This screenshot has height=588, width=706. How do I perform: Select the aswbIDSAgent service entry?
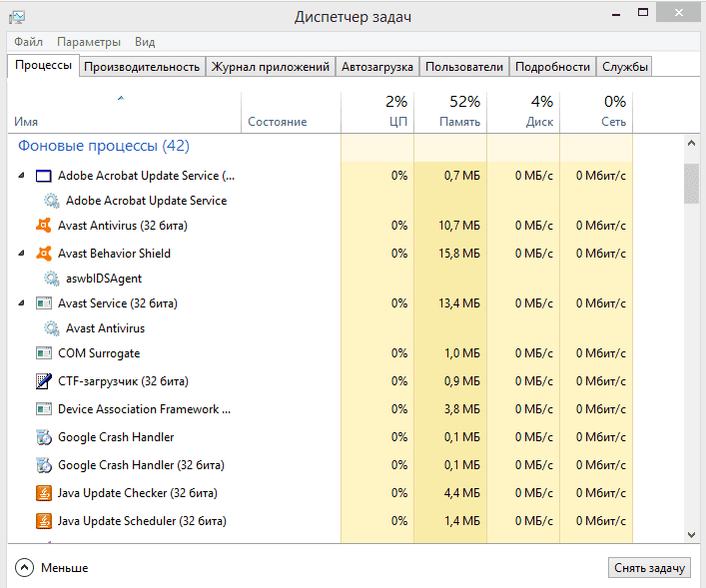pyautogui.click(x=104, y=279)
